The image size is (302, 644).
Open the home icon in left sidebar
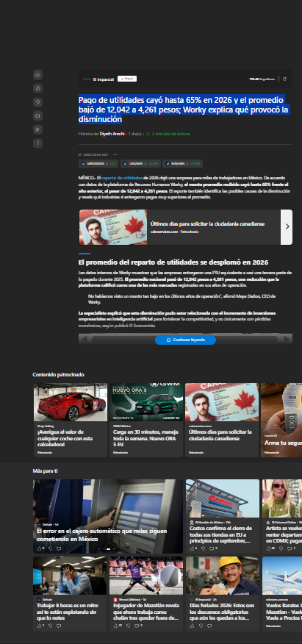pos(37,75)
